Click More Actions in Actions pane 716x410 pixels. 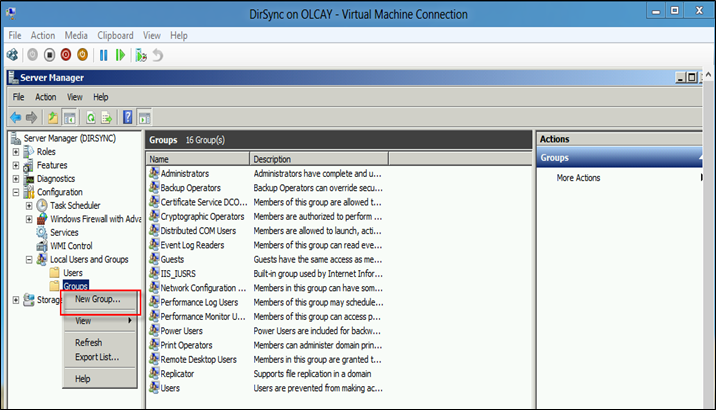pos(578,178)
